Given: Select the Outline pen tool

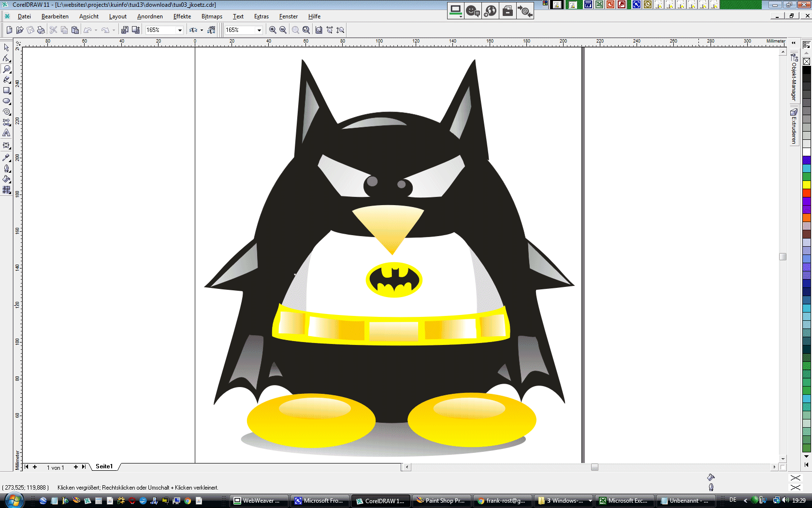Looking at the screenshot, I should (x=6, y=168).
